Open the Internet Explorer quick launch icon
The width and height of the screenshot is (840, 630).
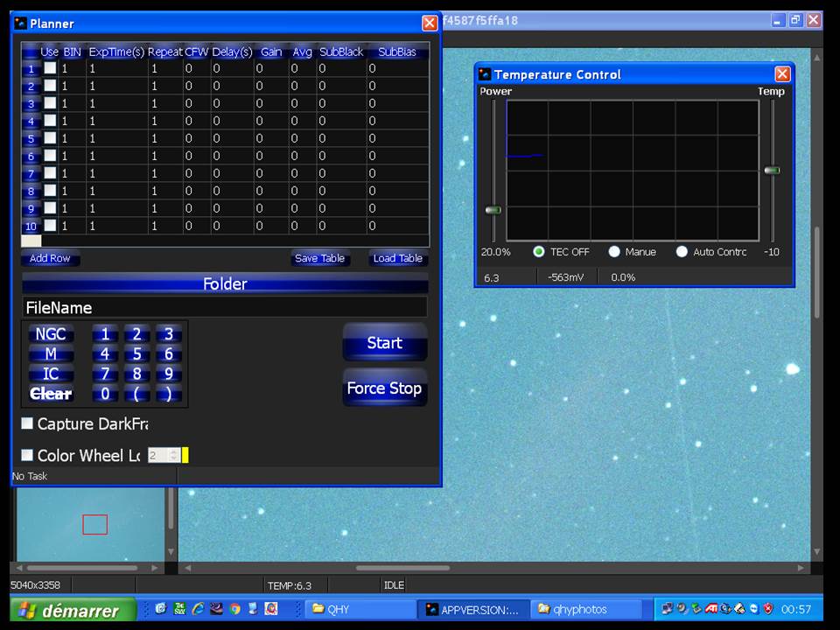click(198, 609)
